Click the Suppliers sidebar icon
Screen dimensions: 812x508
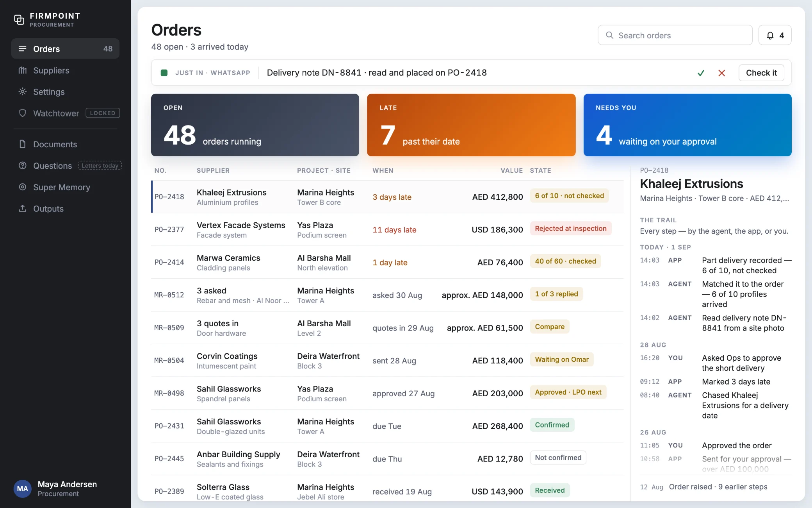click(x=23, y=70)
